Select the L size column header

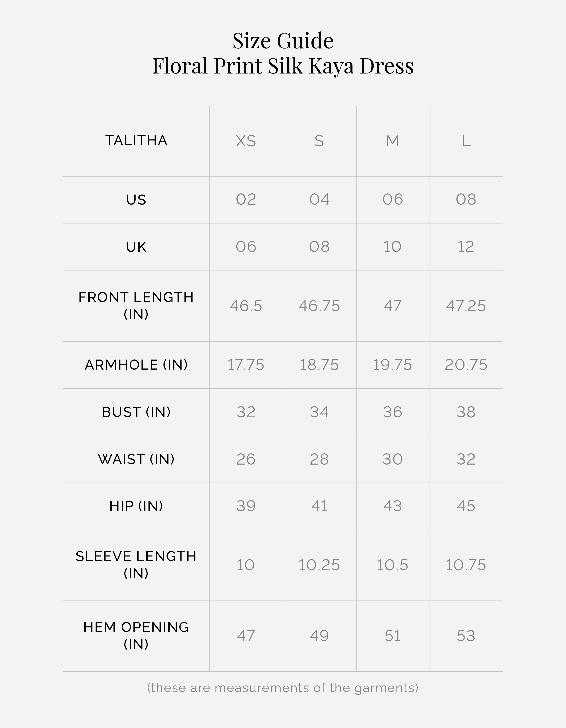[x=466, y=141]
